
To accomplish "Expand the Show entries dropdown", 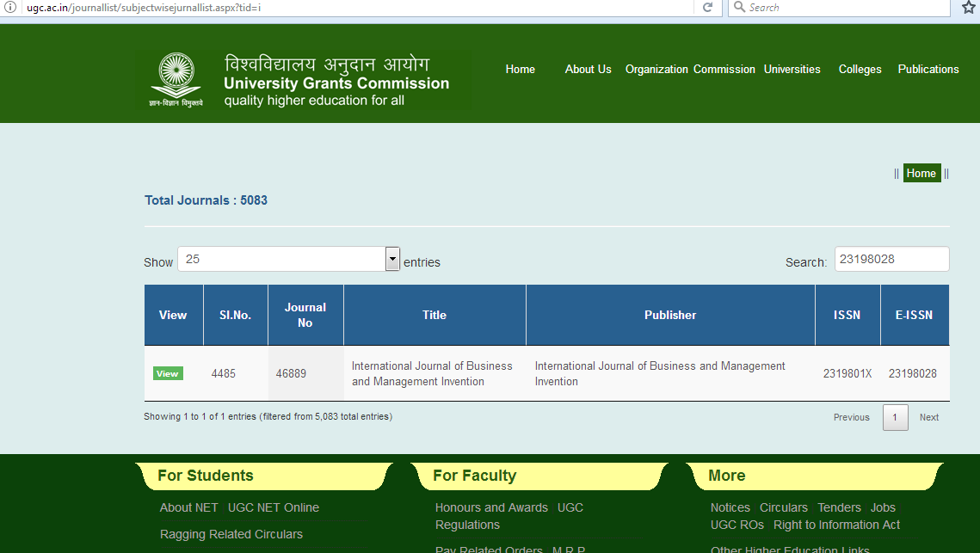I will point(392,259).
